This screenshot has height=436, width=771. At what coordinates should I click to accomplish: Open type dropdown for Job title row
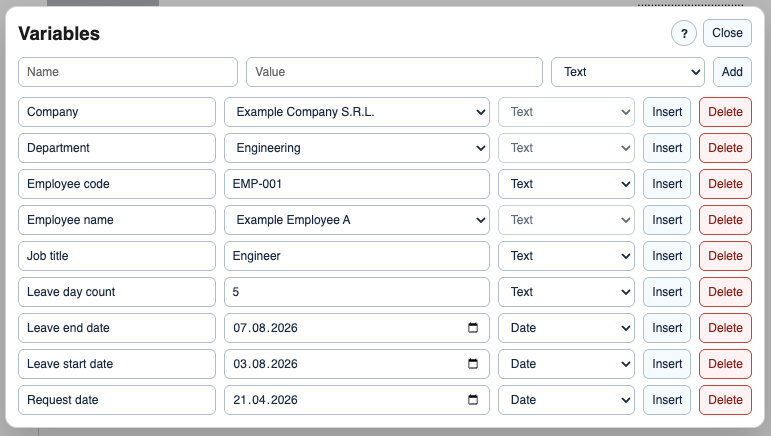coord(566,256)
